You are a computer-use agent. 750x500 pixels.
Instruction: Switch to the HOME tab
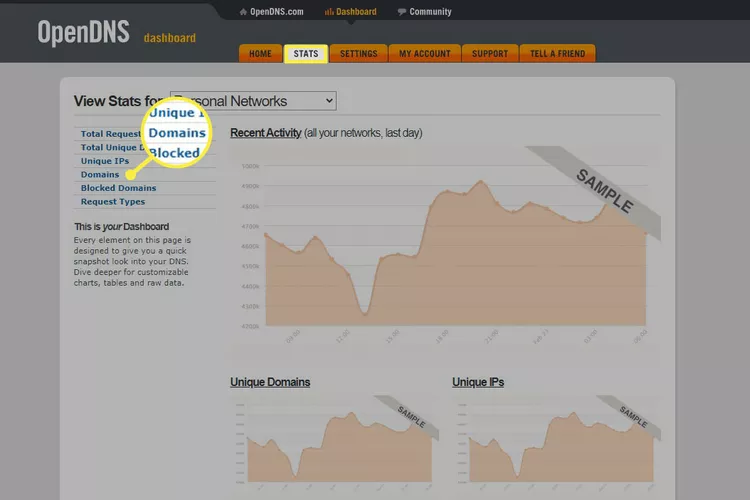coord(260,54)
